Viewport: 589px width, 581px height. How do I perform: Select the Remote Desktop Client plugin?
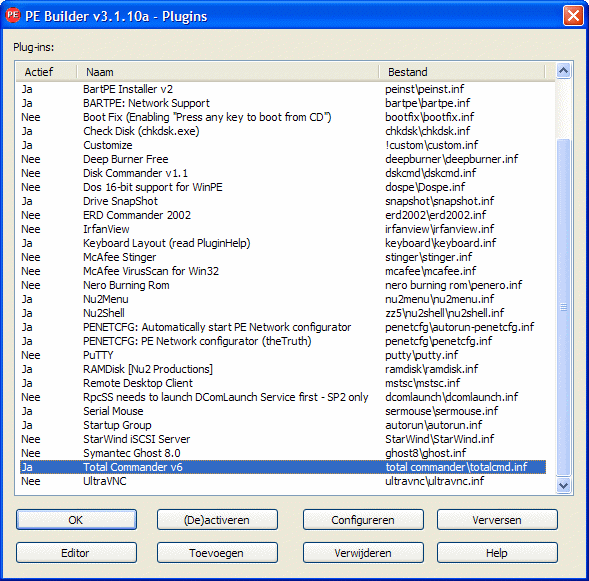click(283, 383)
